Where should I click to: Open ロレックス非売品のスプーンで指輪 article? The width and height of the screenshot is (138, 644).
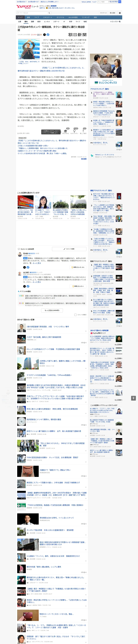(x=53, y=349)
